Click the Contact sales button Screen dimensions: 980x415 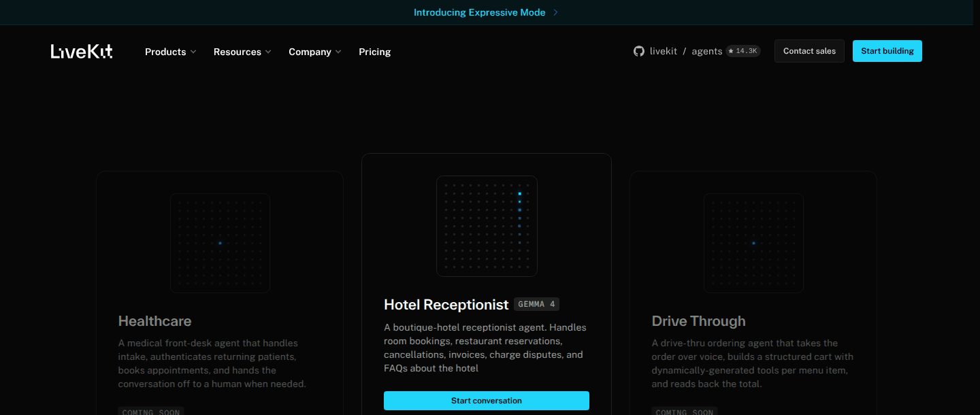[x=809, y=51]
